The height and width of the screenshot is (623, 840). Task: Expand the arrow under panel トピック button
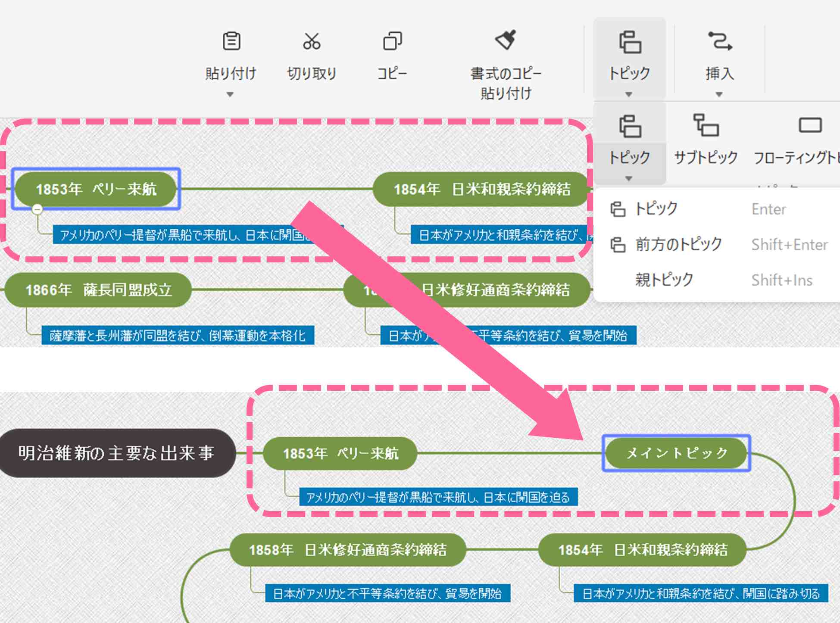coord(629,178)
